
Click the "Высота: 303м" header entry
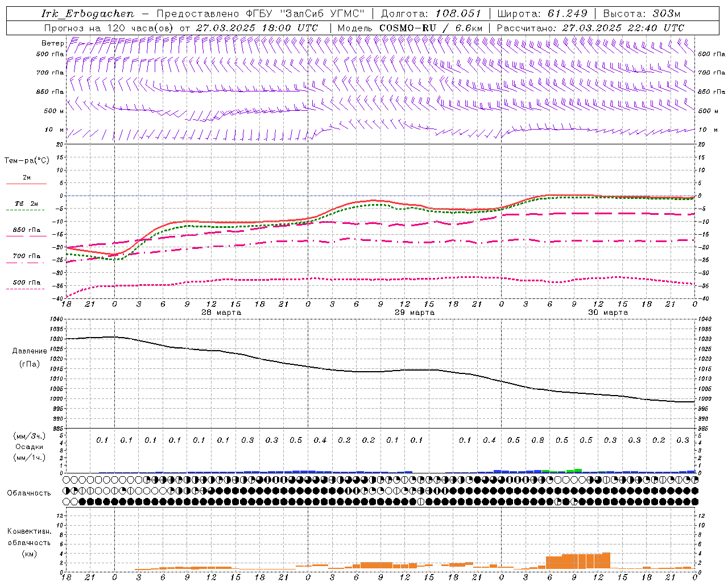point(642,14)
